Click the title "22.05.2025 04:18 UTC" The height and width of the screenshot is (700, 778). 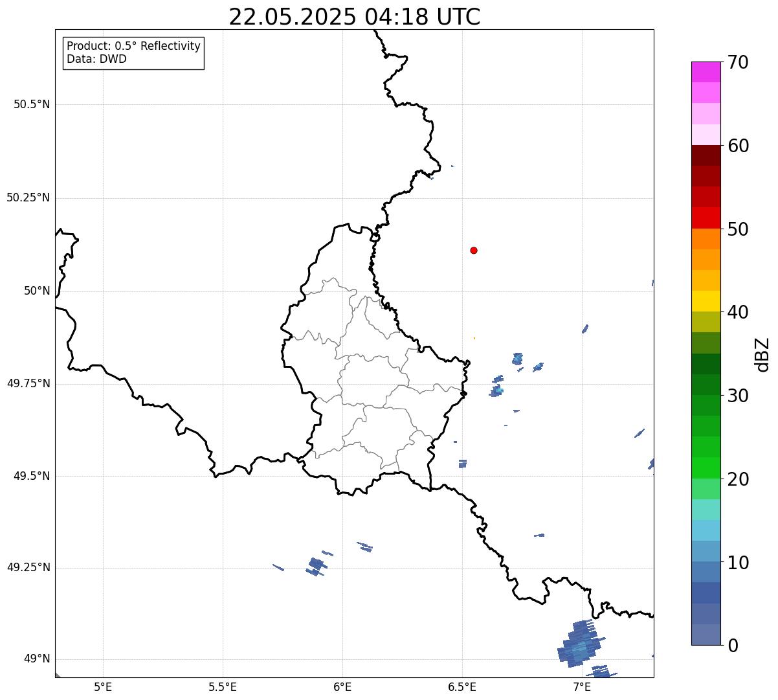click(355, 17)
